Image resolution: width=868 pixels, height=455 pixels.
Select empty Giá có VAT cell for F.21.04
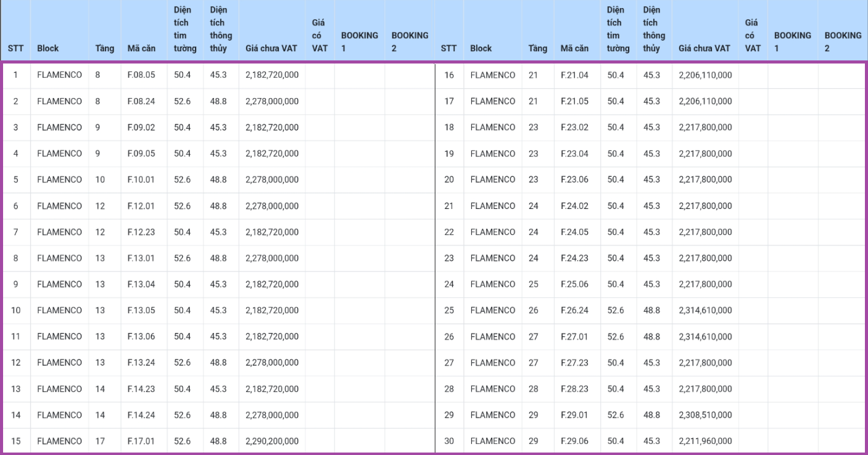tap(753, 75)
